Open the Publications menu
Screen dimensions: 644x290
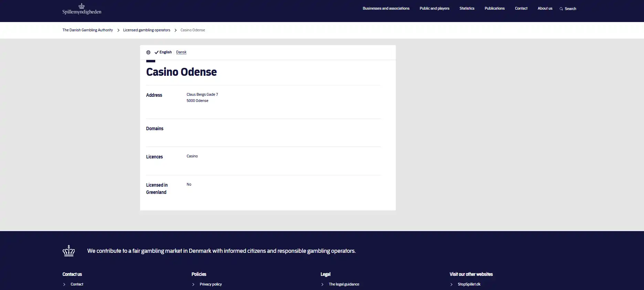coord(495,8)
